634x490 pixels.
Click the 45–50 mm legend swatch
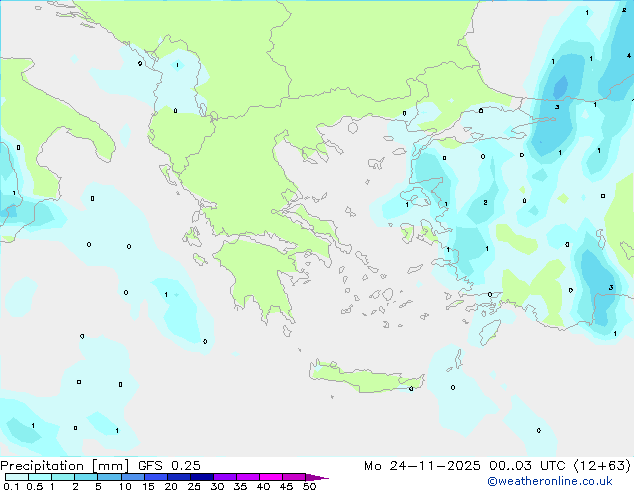click(294, 477)
